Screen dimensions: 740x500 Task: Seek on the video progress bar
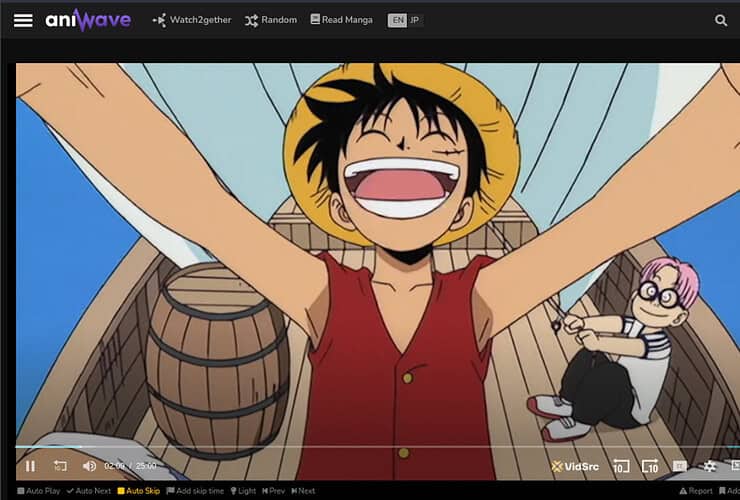(x=378, y=447)
